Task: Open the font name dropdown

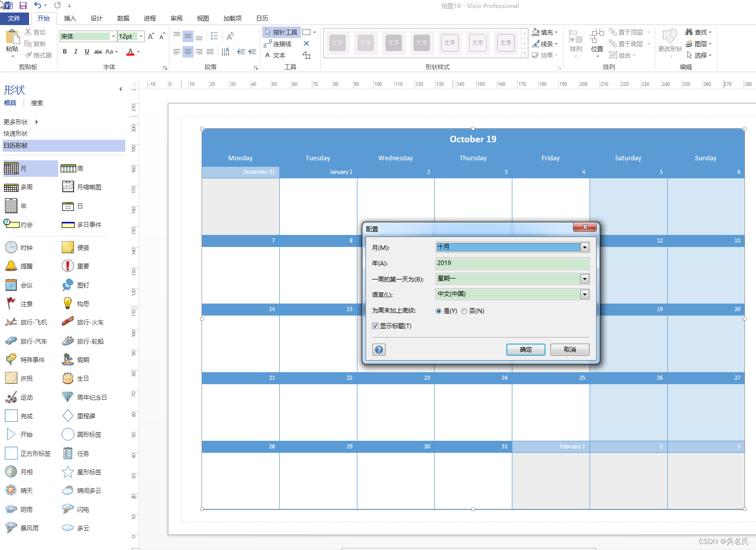Action: pyautogui.click(x=113, y=37)
